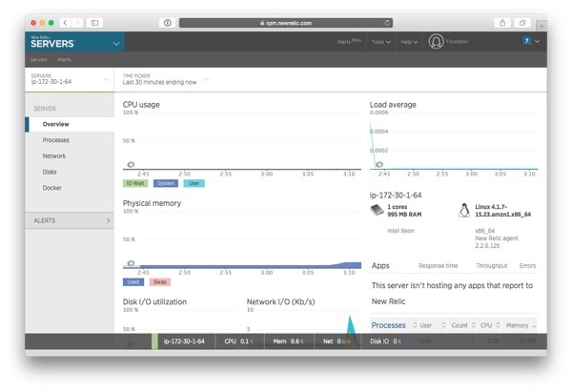Screen dimensions: 572x392
Task: Click the Load average chart marker circle
Action: coord(379,165)
